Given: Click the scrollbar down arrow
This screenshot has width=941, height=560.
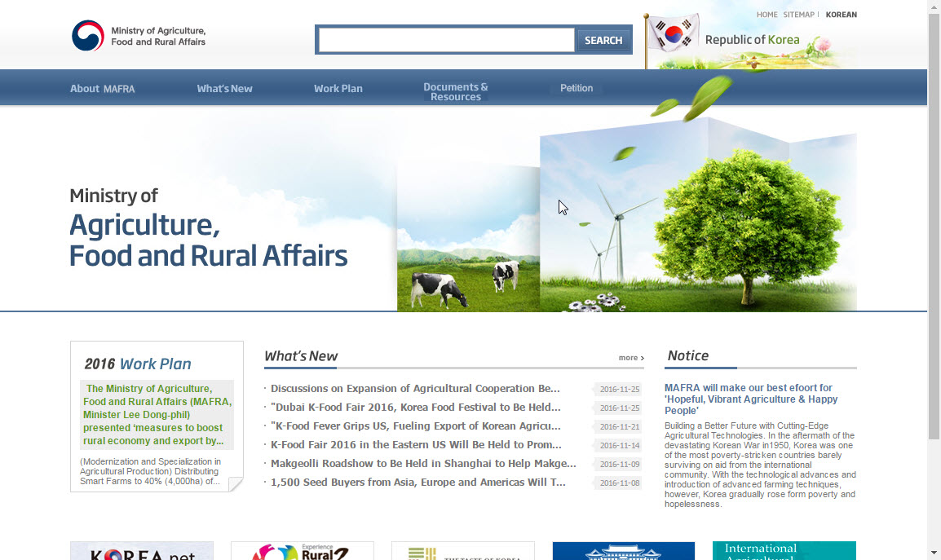Looking at the screenshot, I should 934,553.
